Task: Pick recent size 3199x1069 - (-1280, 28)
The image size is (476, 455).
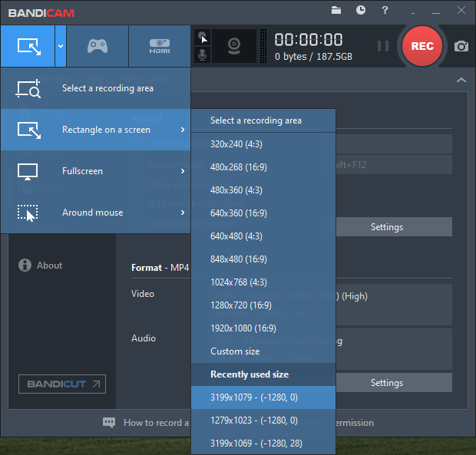Action: coord(263,443)
